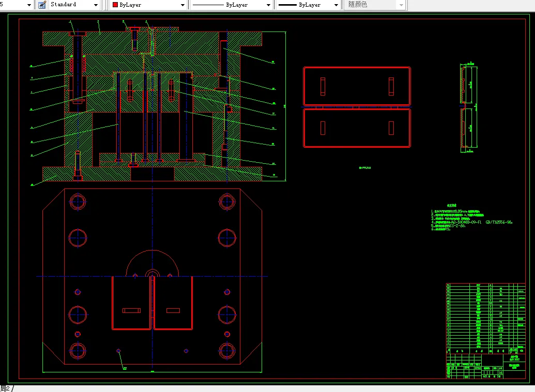This screenshot has width=535, height=392.
Task: Select the A2-500400-09-FL note text
Action: point(466,222)
